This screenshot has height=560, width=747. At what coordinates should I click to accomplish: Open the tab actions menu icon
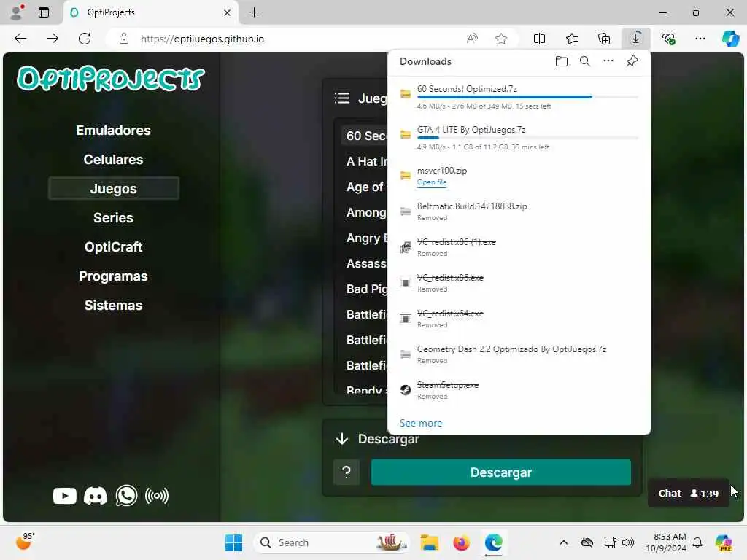(x=44, y=12)
